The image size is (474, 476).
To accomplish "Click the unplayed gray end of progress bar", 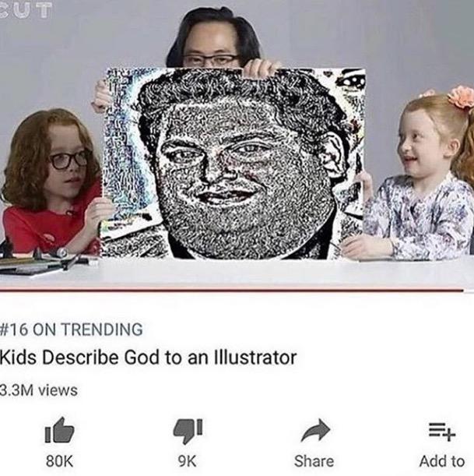I will point(469,291).
